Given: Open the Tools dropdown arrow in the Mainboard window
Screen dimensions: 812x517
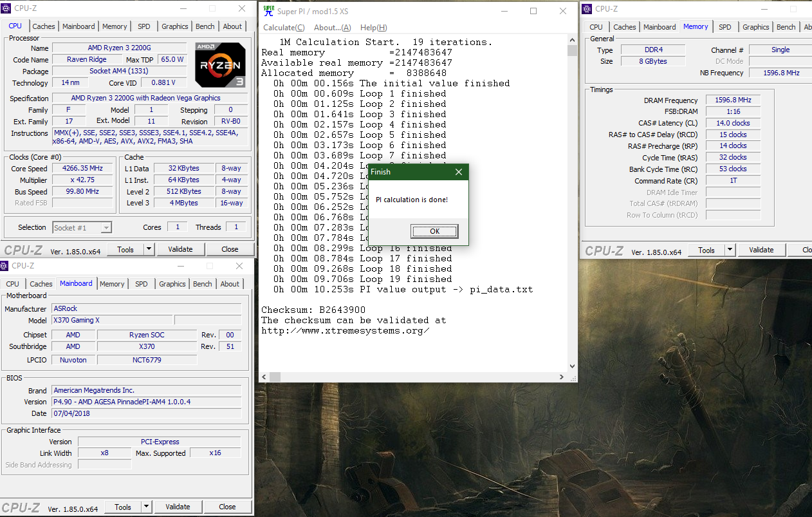Looking at the screenshot, I should point(146,507).
